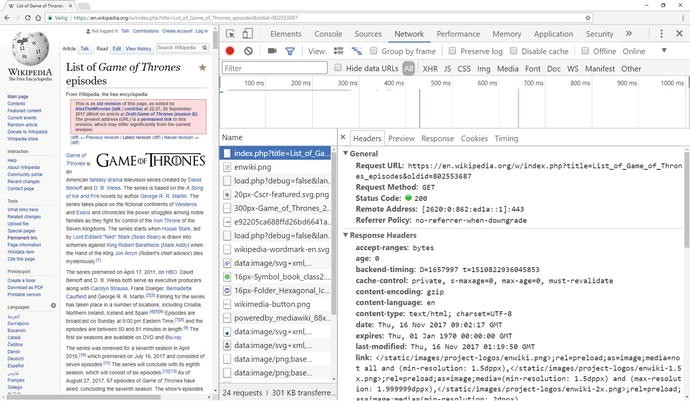Bookmark this page with the star icon
The image size is (690, 401).
pos(588,18)
